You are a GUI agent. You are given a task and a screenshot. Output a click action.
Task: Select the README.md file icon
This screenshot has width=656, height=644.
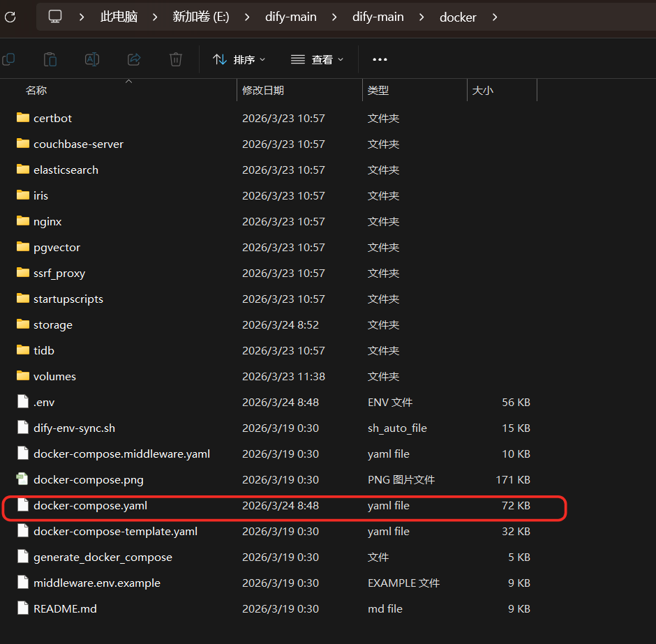point(23,608)
